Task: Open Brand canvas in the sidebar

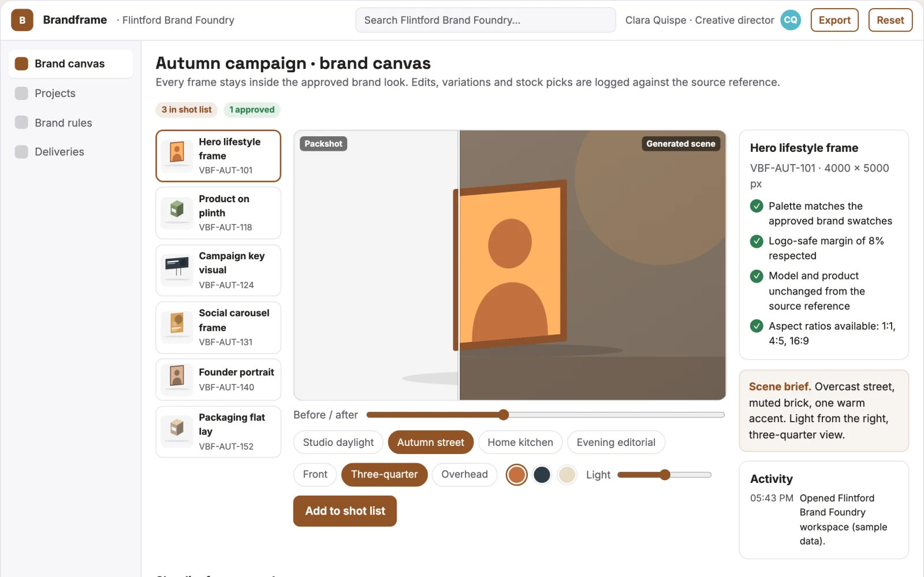Action: (70, 64)
